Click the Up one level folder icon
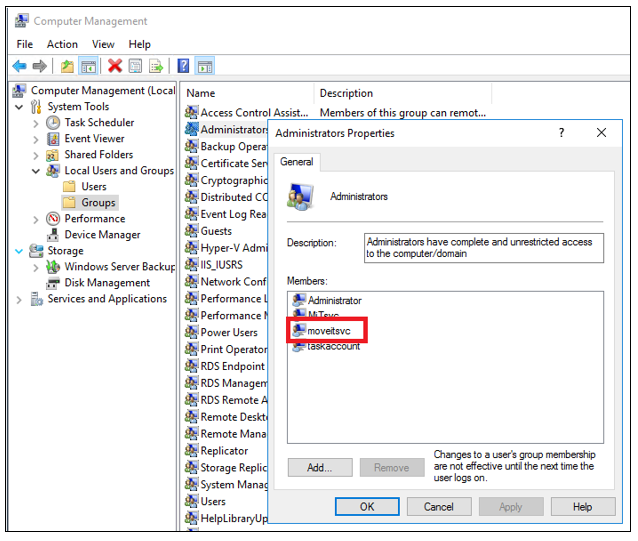Image resolution: width=638 pixels, height=541 pixels. click(67, 66)
